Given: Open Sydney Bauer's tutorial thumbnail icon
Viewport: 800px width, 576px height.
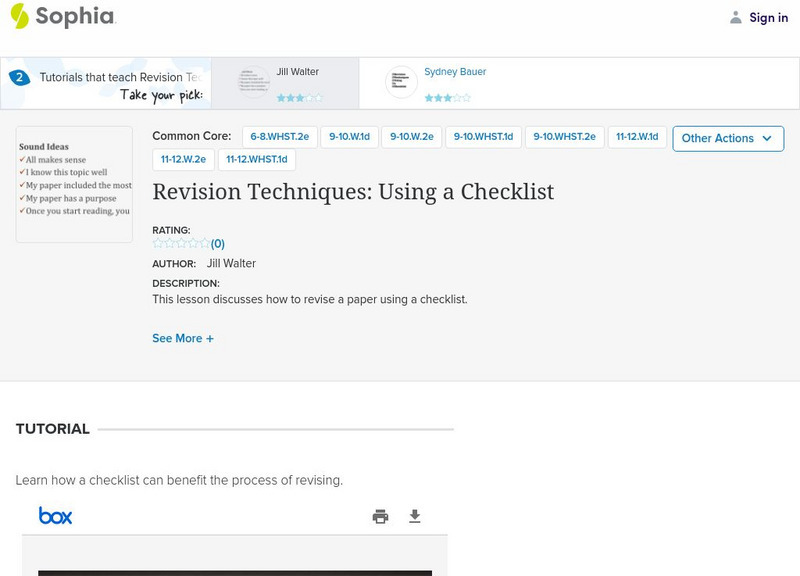Looking at the screenshot, I should click(401, 83).
